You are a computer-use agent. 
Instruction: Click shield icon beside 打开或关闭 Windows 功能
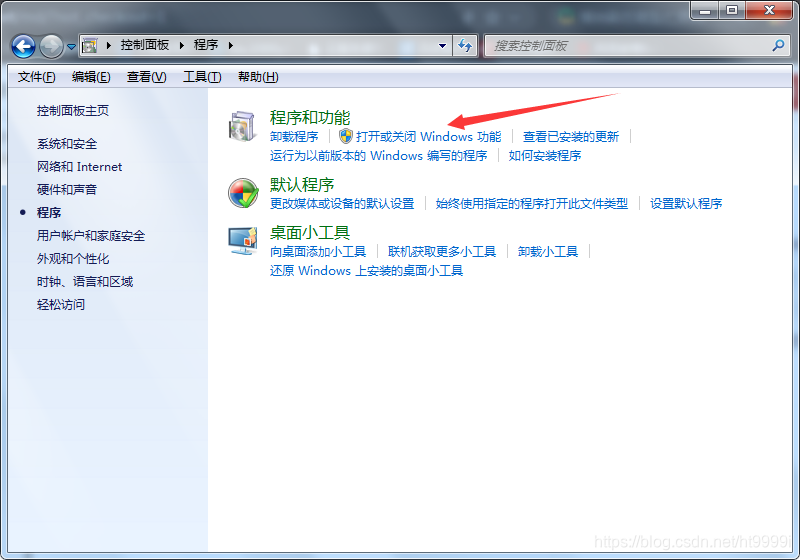tap(346, 136)
